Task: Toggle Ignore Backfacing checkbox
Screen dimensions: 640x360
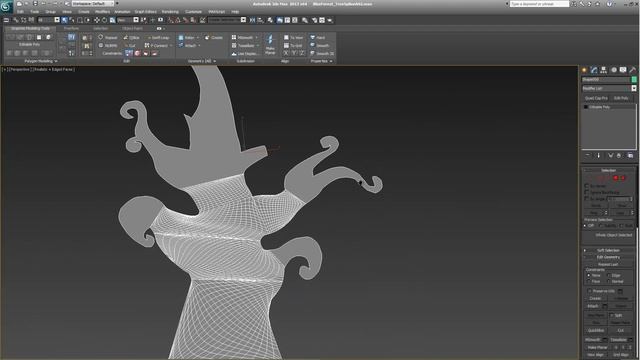Action: 587,192
